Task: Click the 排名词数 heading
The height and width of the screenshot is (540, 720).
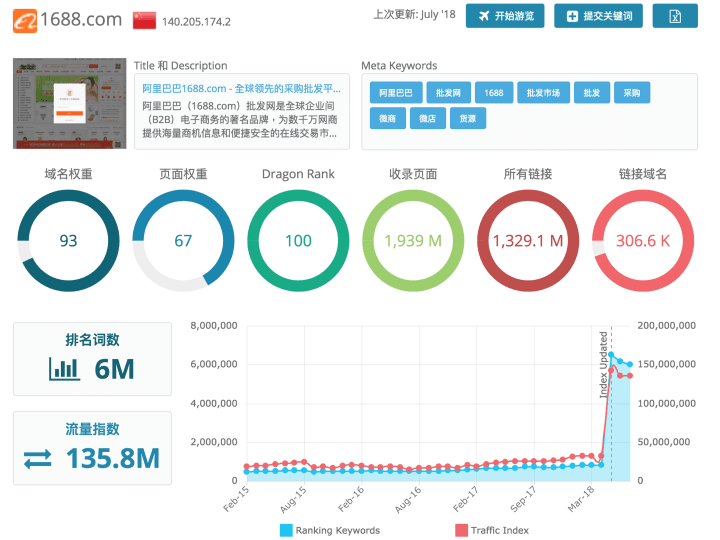Action: [92, 340]
